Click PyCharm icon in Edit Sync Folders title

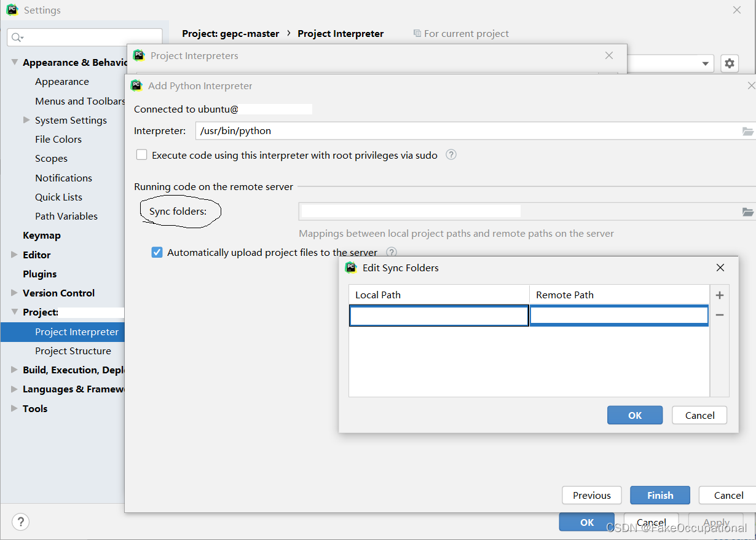pos(351,268)
